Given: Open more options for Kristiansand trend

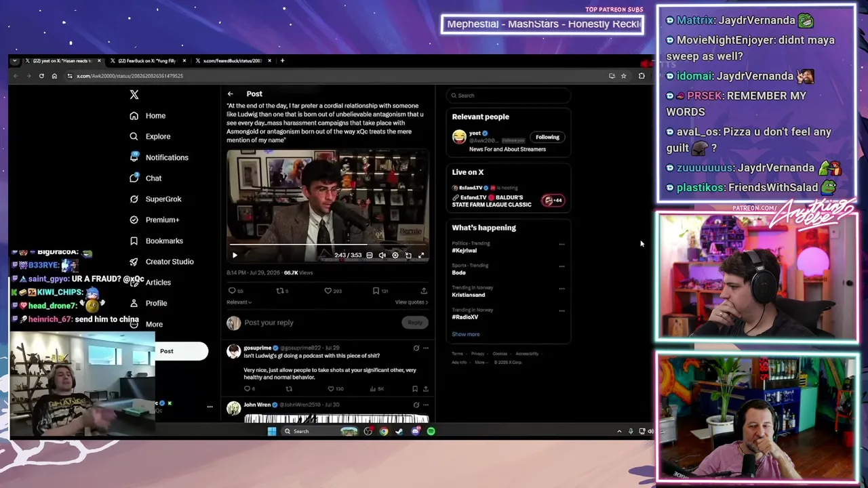Looking at the screenshot, I should coord(561,289).
